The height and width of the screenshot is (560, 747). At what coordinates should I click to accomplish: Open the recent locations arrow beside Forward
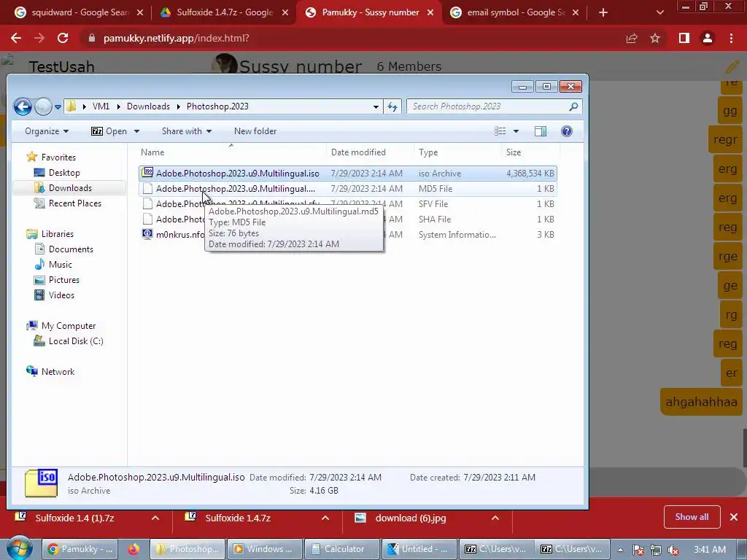[x=58, y=107]
